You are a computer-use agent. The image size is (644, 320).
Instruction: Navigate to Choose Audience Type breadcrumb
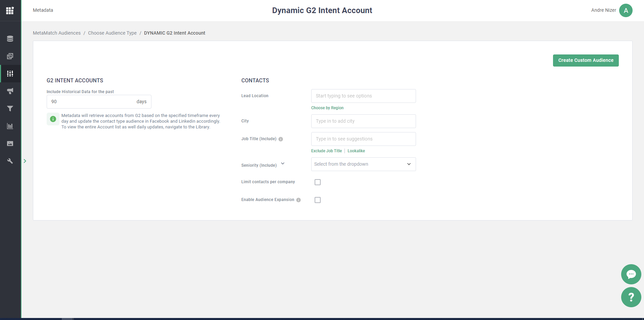(x=112, y=33)
